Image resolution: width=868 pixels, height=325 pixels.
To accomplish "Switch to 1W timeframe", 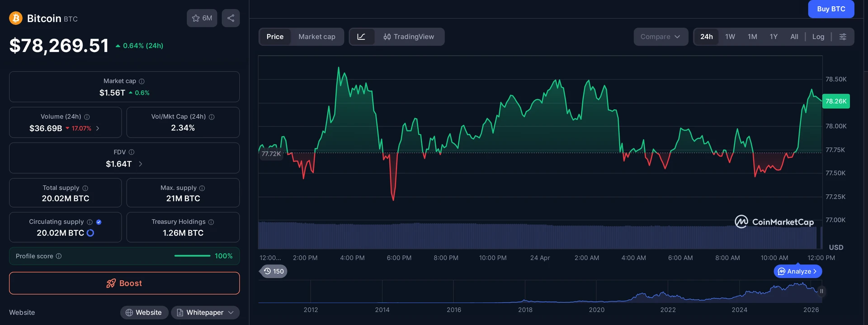I will (x=730, y=37).
